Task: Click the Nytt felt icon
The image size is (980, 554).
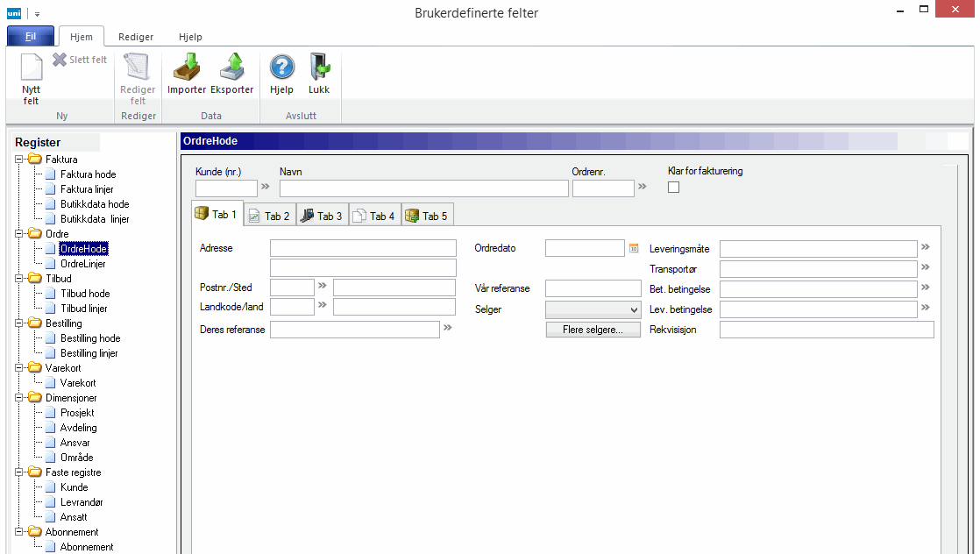Action: point(31,68)
